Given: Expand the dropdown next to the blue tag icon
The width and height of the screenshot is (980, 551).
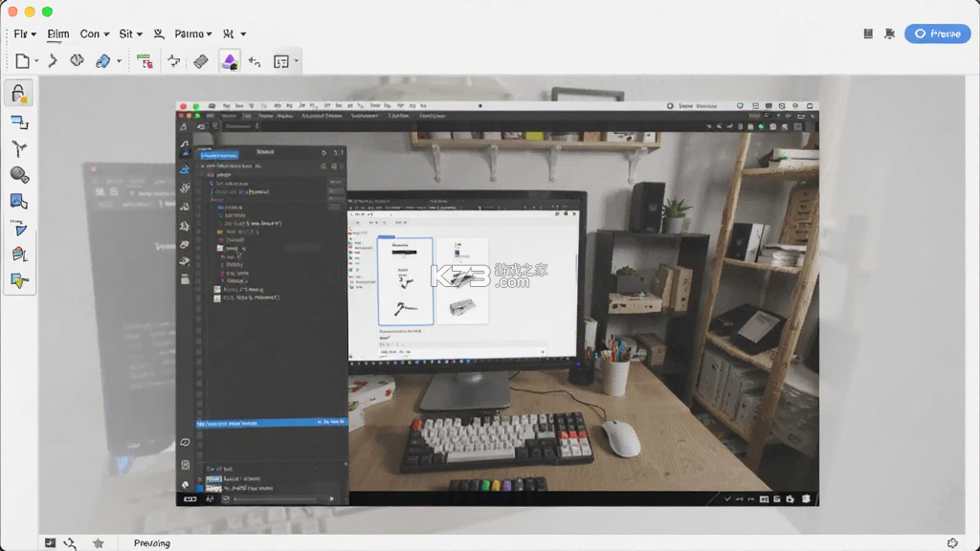Looking at the screenshot, I should click(x=119, y=61).
